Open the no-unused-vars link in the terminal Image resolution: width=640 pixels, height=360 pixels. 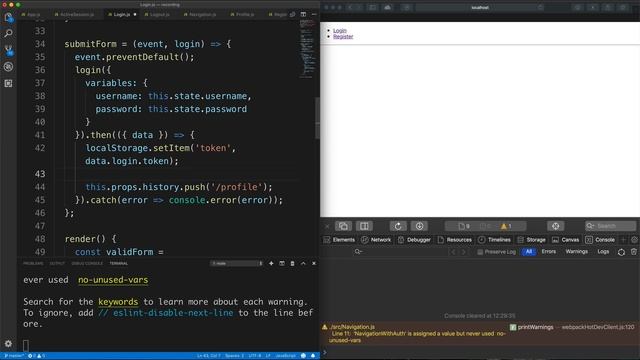(113, 280)
